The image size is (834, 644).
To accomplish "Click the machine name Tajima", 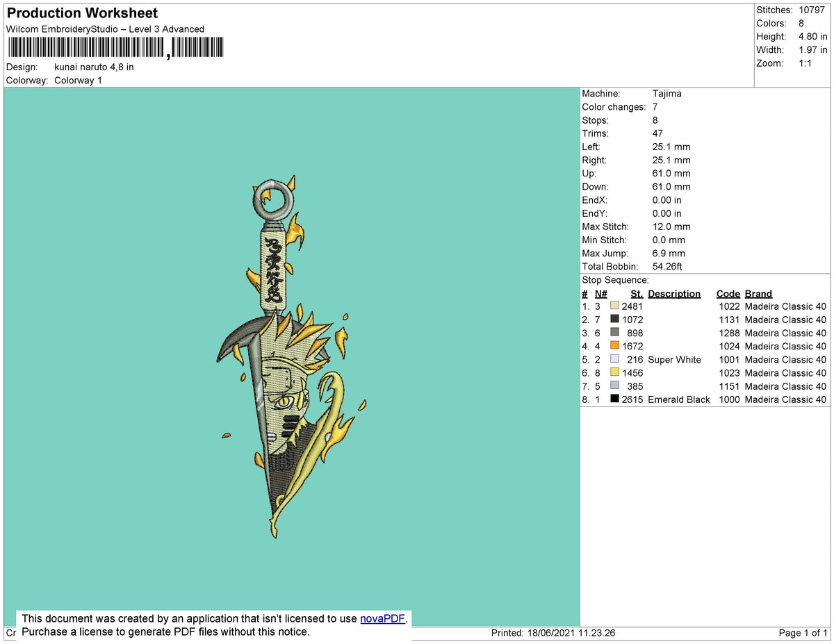I will click(x=667, y=94).
